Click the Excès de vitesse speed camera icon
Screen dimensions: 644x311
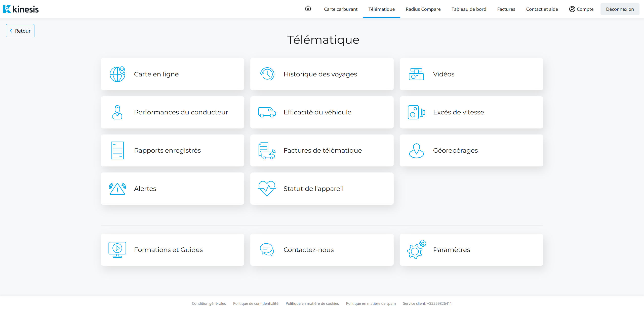click(416, 112)
